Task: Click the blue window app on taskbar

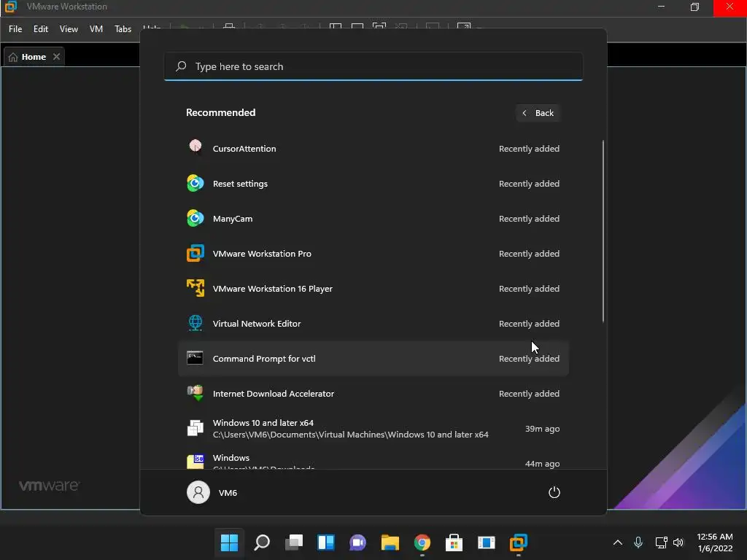Action: pos(487,542)
